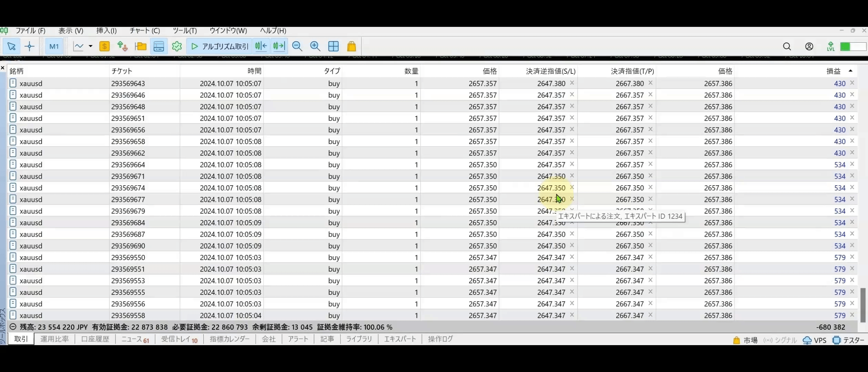Image resolution: width=868 pixels, height=372 pixels.
Task: Toggle the Algo Trading (アルゴリズム取引) button
Action: [x=219, y=46]
